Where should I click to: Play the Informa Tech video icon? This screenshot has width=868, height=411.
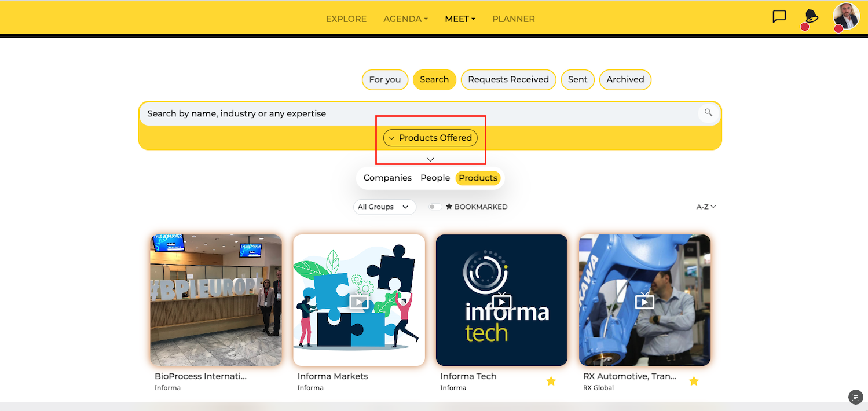pyautogui.click(x=501, y=301)
